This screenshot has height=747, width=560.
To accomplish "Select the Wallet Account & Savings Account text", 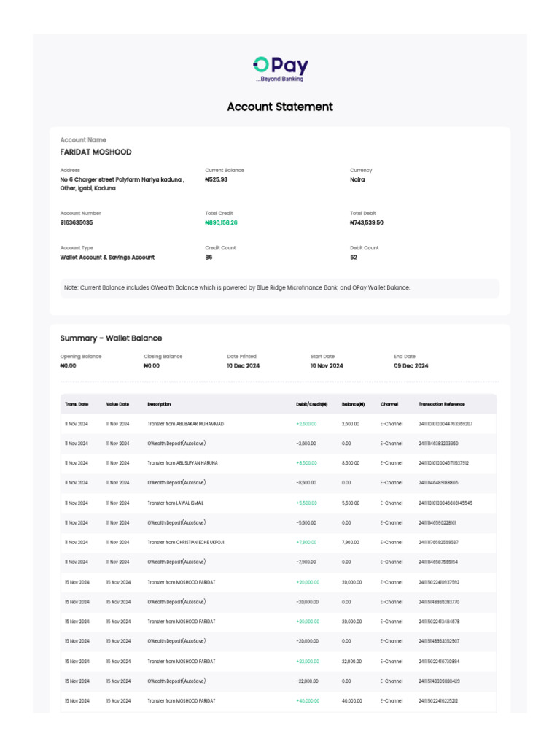I will [x=107, y=258].
